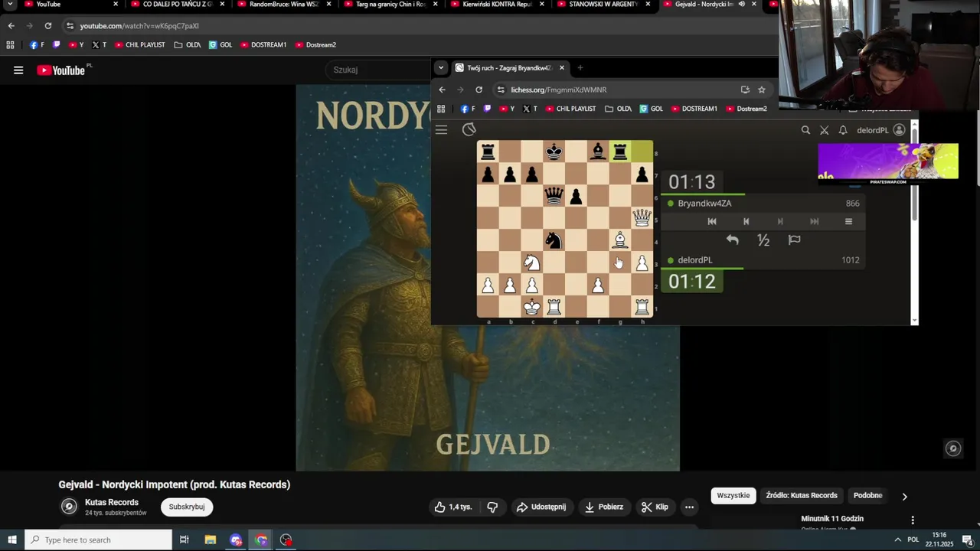Click the Klip button

pyautogui.click(x=655, y=507)
